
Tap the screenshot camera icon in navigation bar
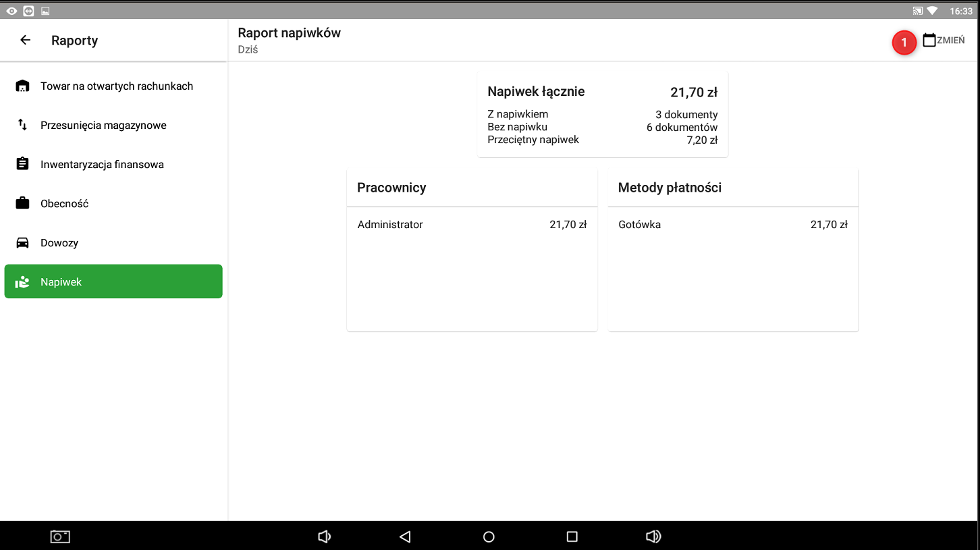60,537
